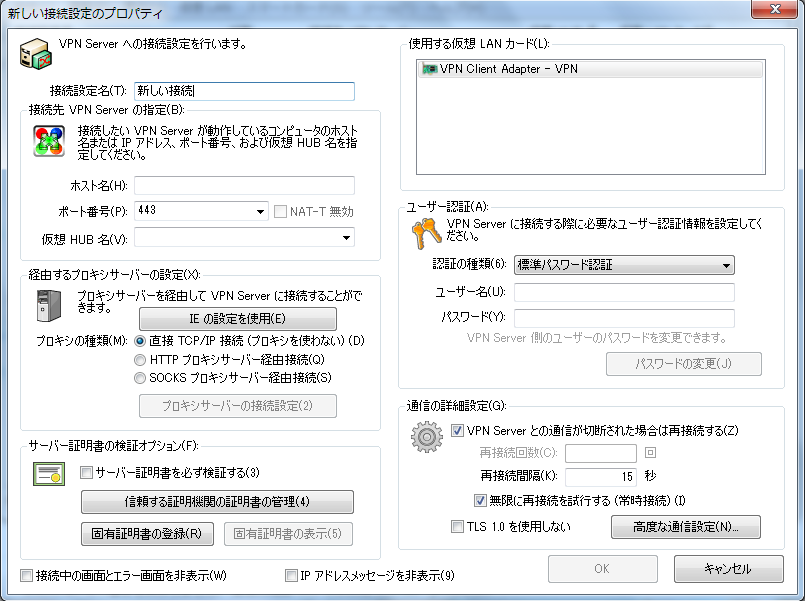Select 直接 TCP/IP 接続 radio button
805x601 pixels.
point(140,341)
